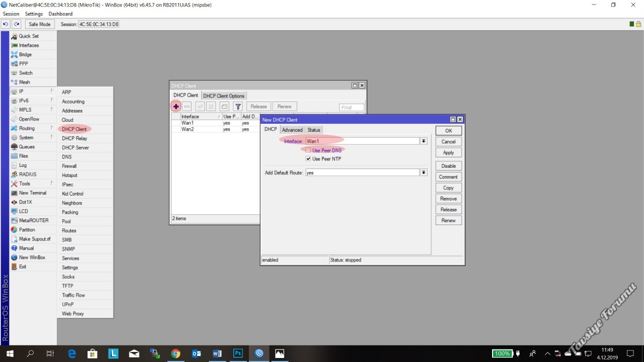The image size is (644, 362).
Task: Click the comment icon in the DHCP Client toolbar
Action: [x=224, y=107]
